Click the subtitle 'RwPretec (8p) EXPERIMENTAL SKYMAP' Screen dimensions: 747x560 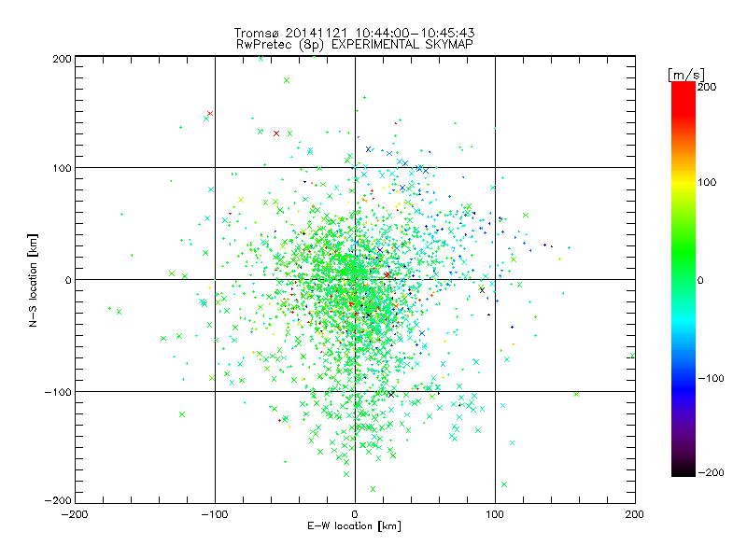355,44
